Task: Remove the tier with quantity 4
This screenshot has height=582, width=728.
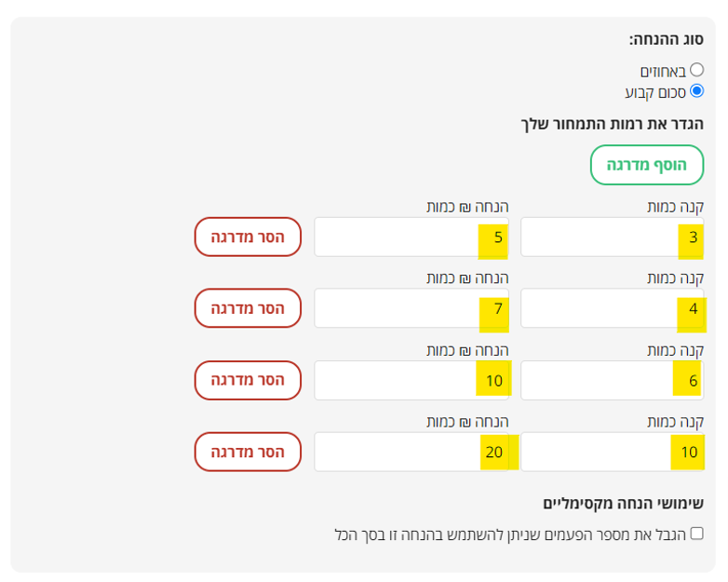Action: click(248, 308)
